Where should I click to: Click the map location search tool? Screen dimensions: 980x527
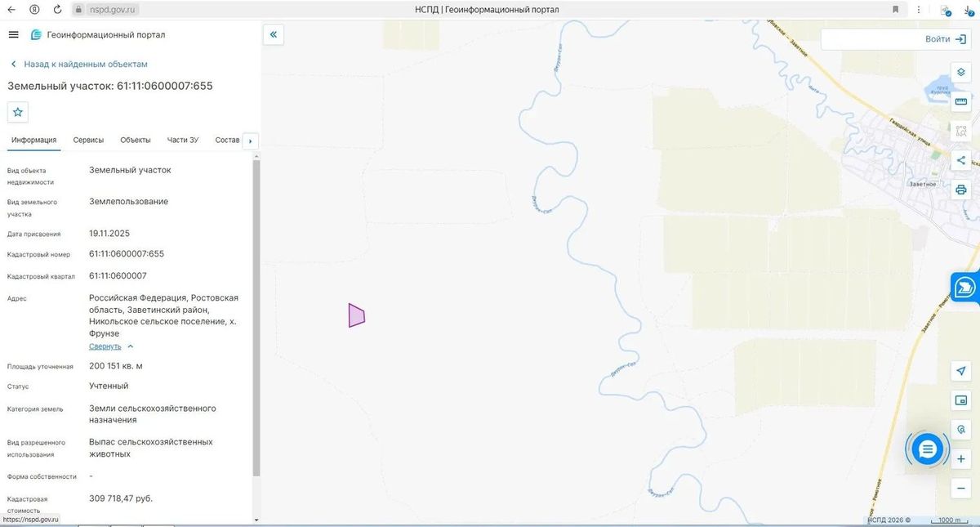click(x=961, y=430)
